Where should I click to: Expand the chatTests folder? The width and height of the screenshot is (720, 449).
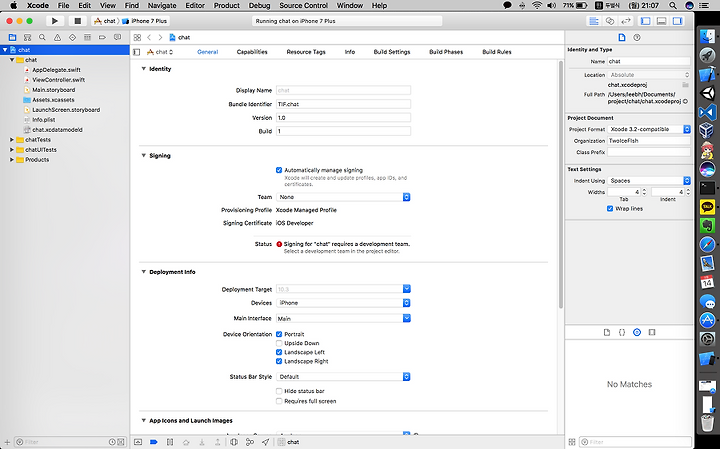click(x=12, y=140)
